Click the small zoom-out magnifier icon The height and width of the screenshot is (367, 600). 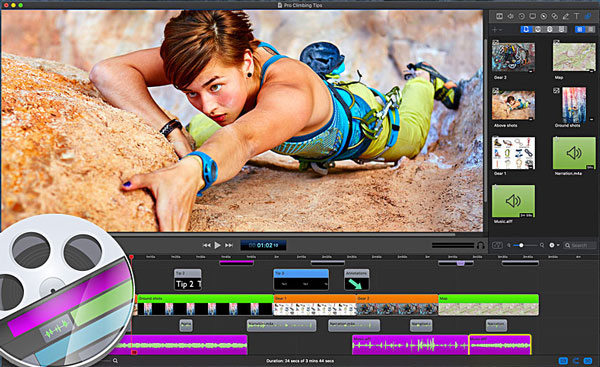pyautogui.click(x=509, y=245)
